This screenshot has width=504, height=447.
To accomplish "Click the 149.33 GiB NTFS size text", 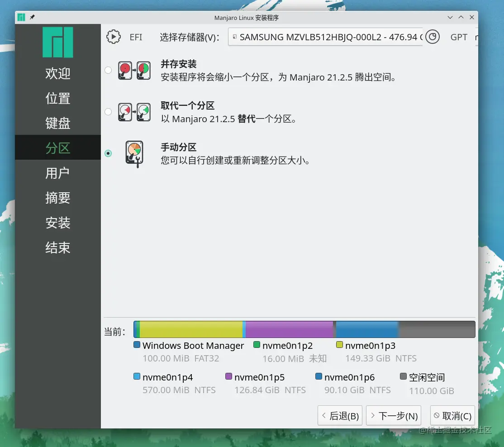I will (x=381, y=358).
